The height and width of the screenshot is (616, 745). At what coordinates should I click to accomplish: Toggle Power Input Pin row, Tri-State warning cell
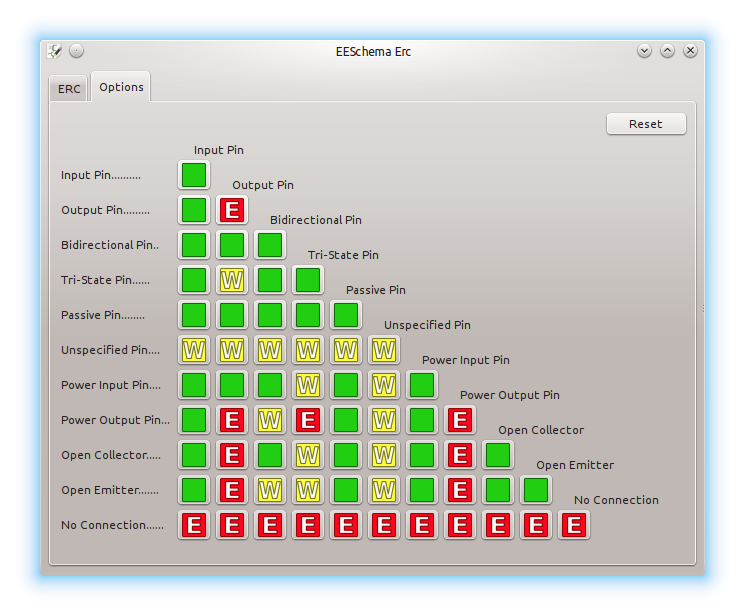click(308, 385)
